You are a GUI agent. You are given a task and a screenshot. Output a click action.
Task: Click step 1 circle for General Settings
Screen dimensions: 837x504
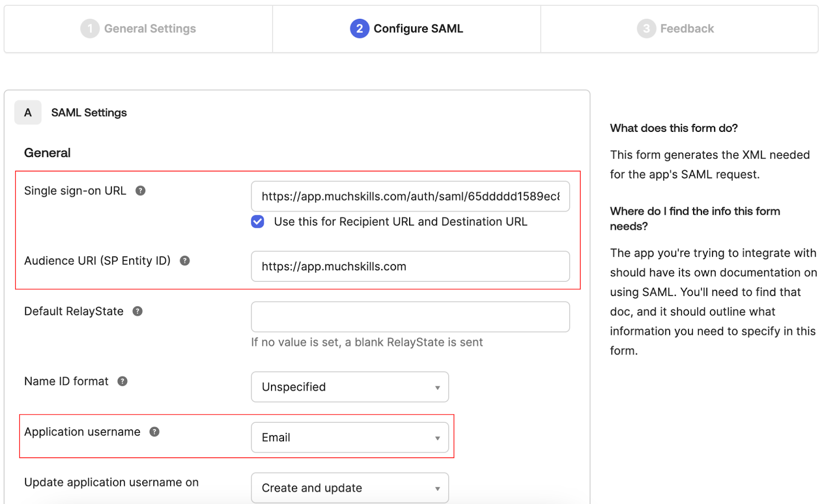tap(89, 29)
